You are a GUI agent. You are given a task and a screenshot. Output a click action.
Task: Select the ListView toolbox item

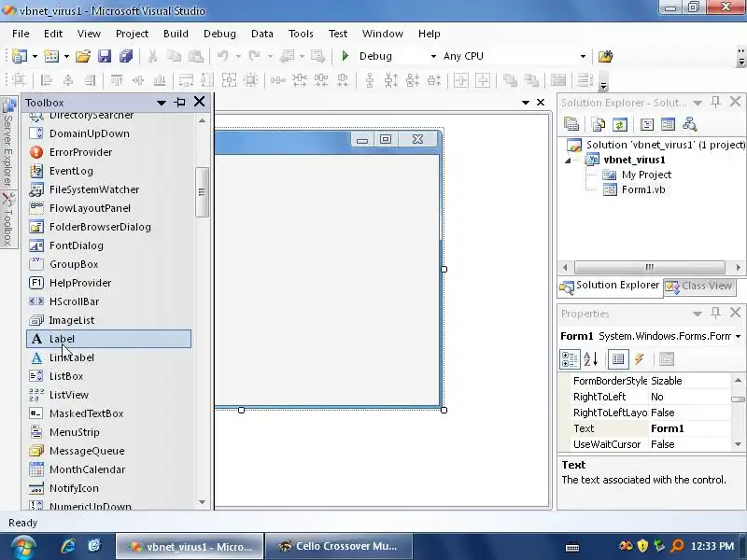108,395
